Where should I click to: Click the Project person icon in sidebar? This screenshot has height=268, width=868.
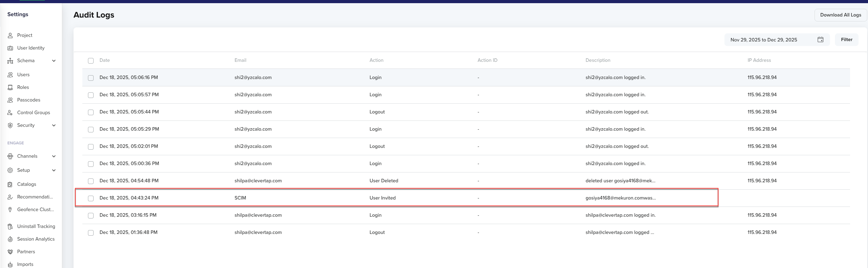[x=10, y=35]
